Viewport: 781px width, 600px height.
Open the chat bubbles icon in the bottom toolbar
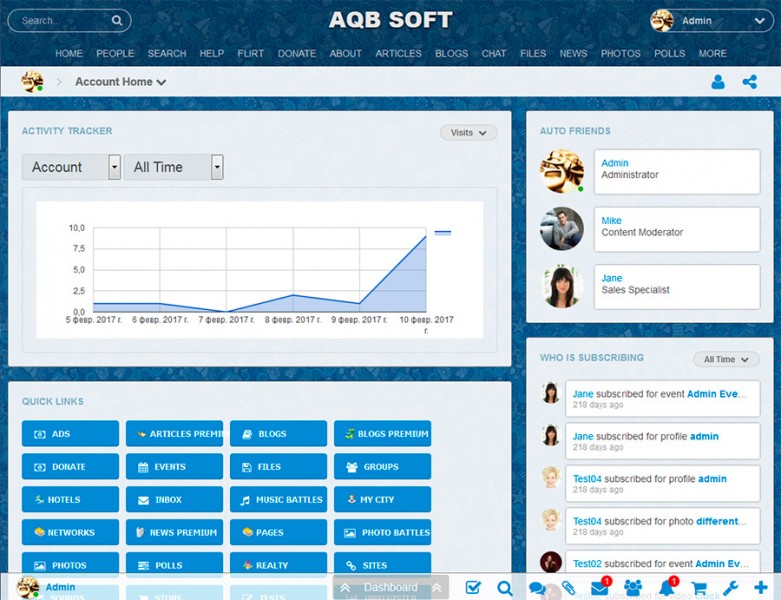[x=537, y=589]
